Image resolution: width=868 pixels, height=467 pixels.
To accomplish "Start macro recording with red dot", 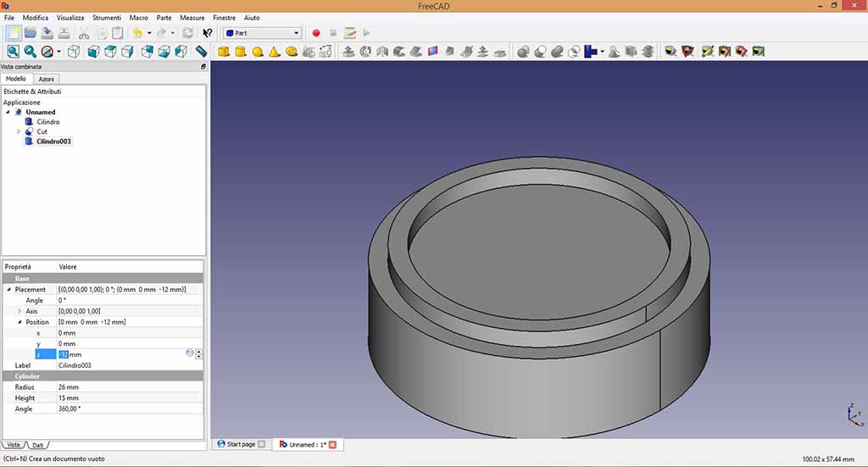I will click(316, 33).
